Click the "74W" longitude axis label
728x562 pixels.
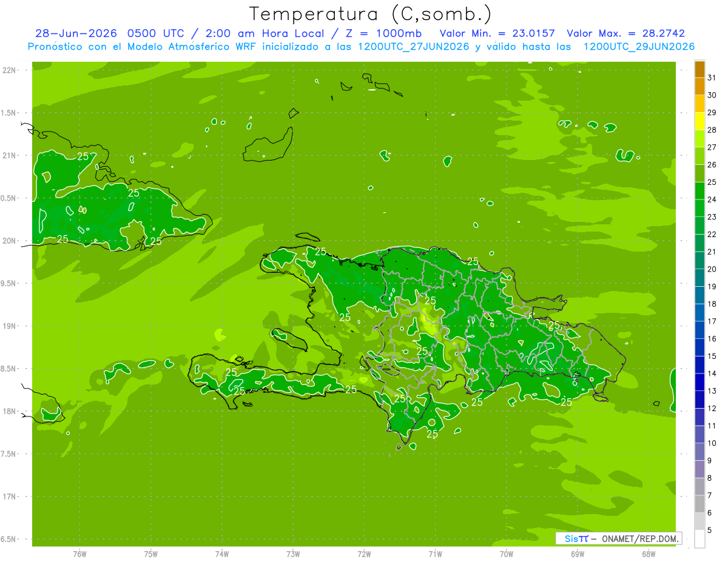[x=222, y=554]
